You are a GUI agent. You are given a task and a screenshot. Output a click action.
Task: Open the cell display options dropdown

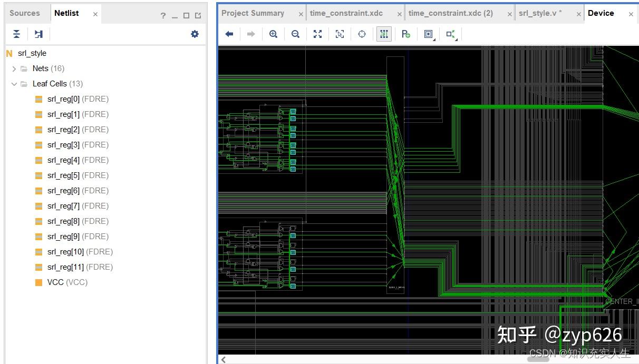(429, 34)
